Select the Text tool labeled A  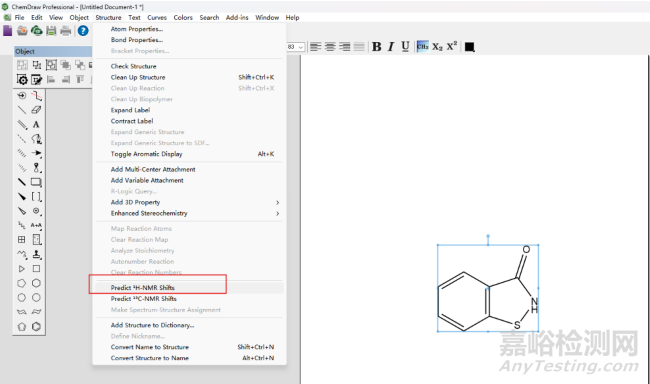point(36,124)
